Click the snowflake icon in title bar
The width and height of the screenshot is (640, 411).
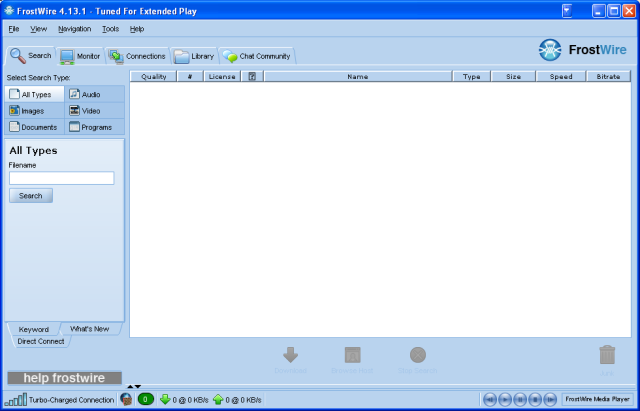(x=9, y=11)
